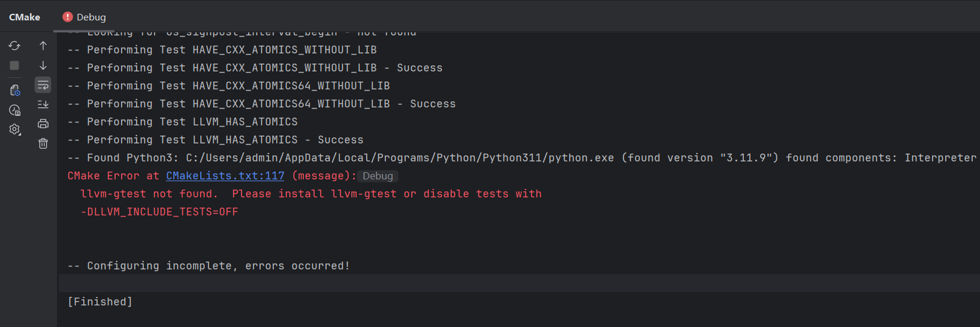Viewport: 980px width, 327px height.
Task: Jump up with the up arrow
Action: pyautogui.click(x=43, y=46)
